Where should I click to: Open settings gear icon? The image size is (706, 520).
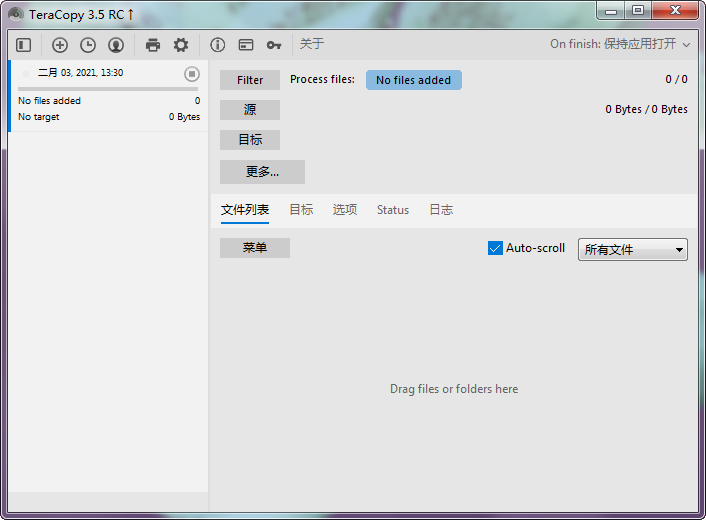point(181,45)
